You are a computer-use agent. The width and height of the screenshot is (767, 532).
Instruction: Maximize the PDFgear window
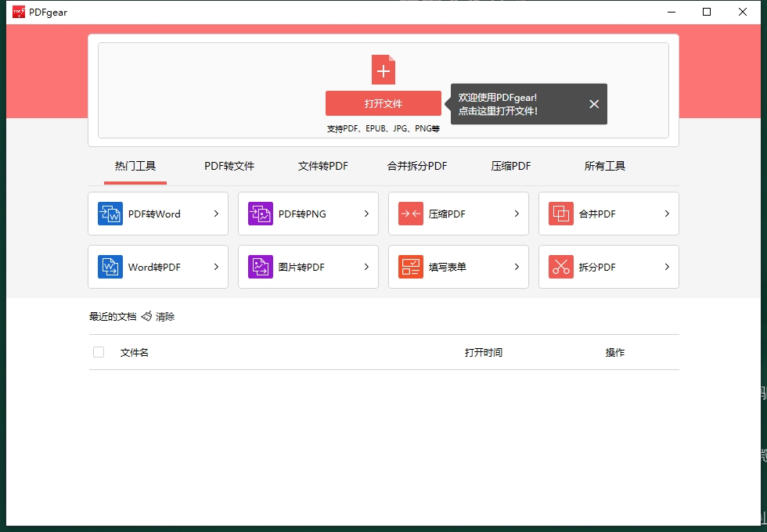(706, 12)
